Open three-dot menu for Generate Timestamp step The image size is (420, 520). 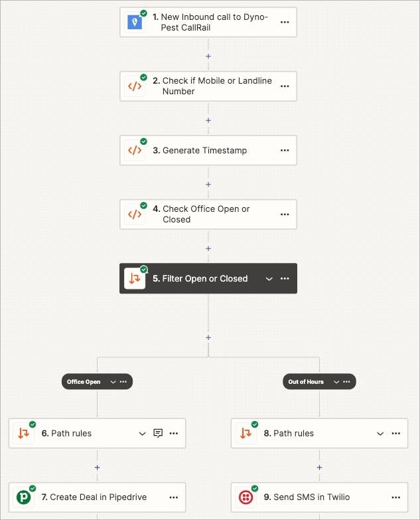point(285,150)
